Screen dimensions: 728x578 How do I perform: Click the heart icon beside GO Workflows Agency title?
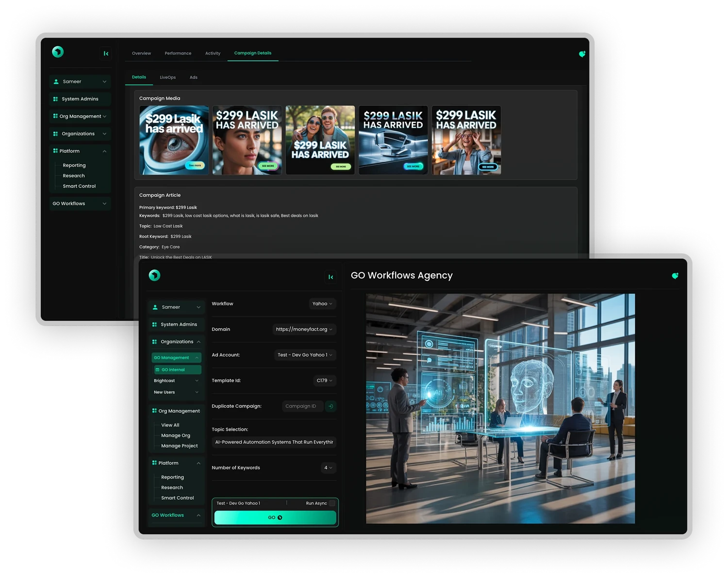pos(675,276)
